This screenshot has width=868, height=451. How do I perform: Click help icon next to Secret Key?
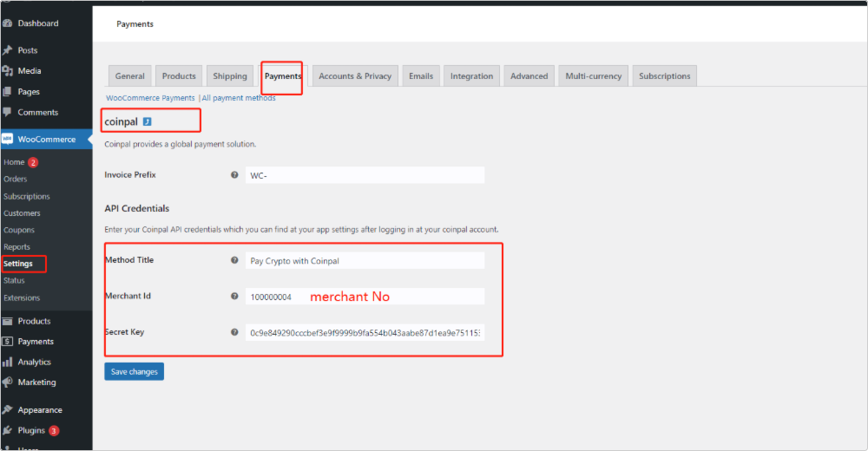coord(234,332)
